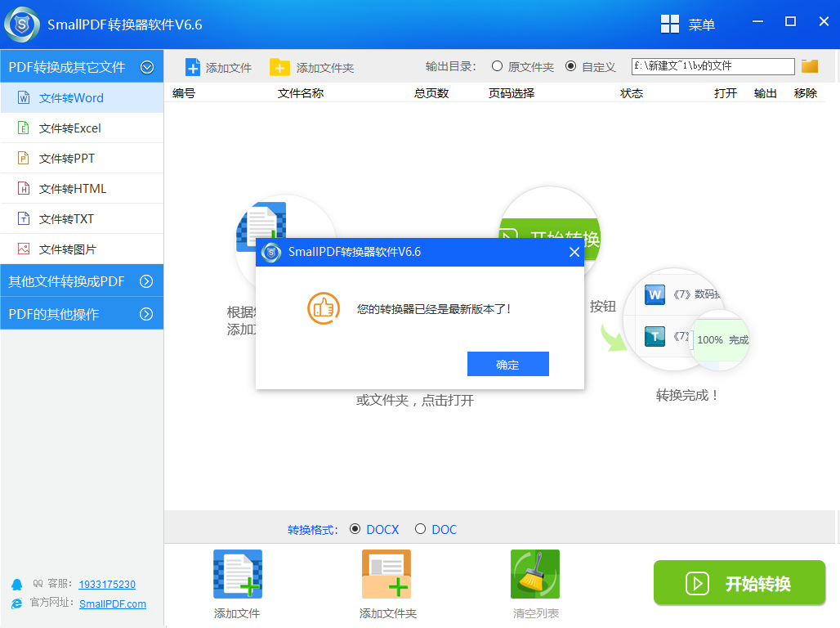This screenshot has width=840, height=628.
Task: Click the 总页数 column header
Action: tap(431, 92)
